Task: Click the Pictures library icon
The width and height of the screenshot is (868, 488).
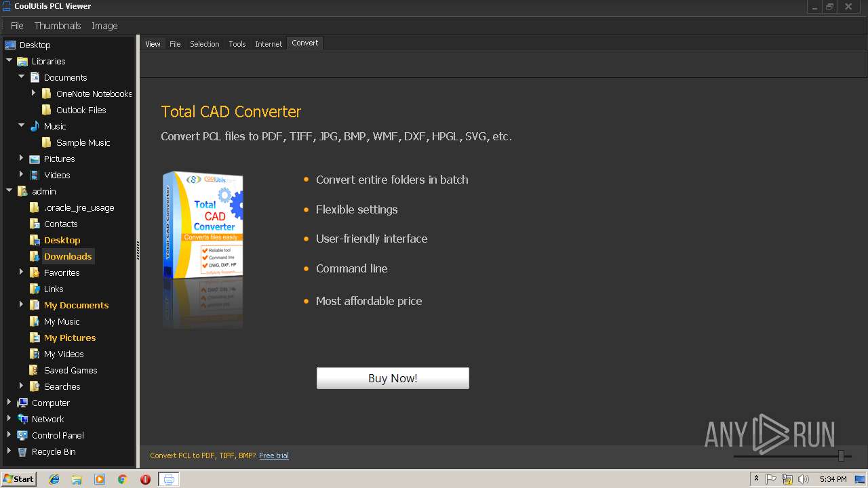Action: pyautogui.click(x=35, y=159)
